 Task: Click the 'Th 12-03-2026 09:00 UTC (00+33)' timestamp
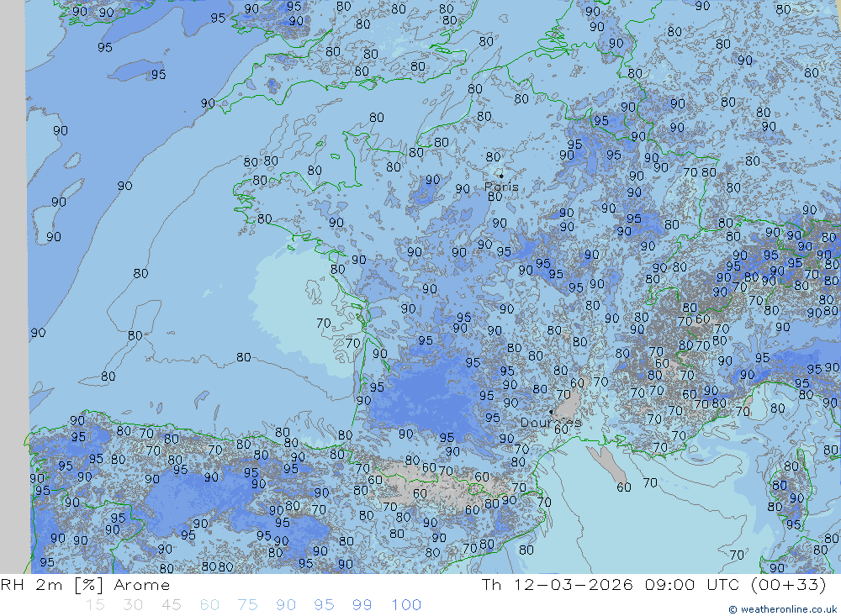(653, 585)
